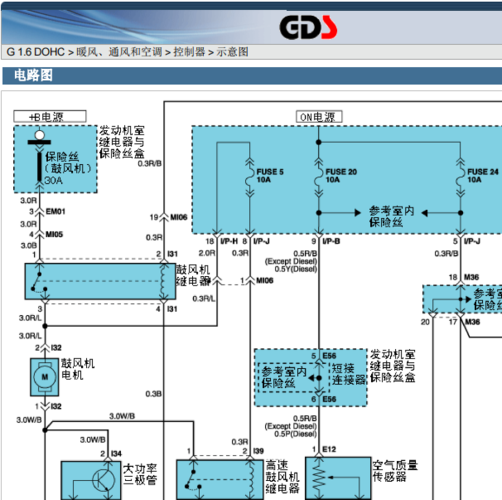The height and width of the screenshot is (500, 502).
Task: Click the MI06 connector pin 19
Action: [x=163, y=217]
